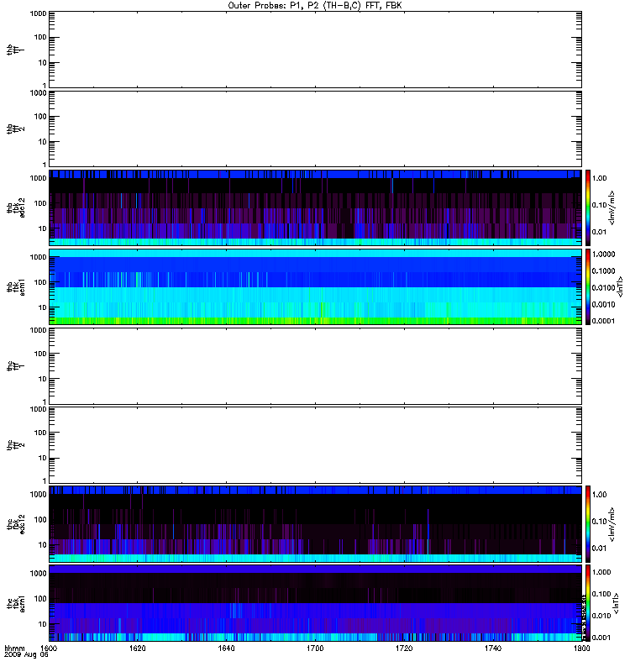Screen dimensions: 630x672
Task: Click the 1620 time axis label
Action: point(138,648)
